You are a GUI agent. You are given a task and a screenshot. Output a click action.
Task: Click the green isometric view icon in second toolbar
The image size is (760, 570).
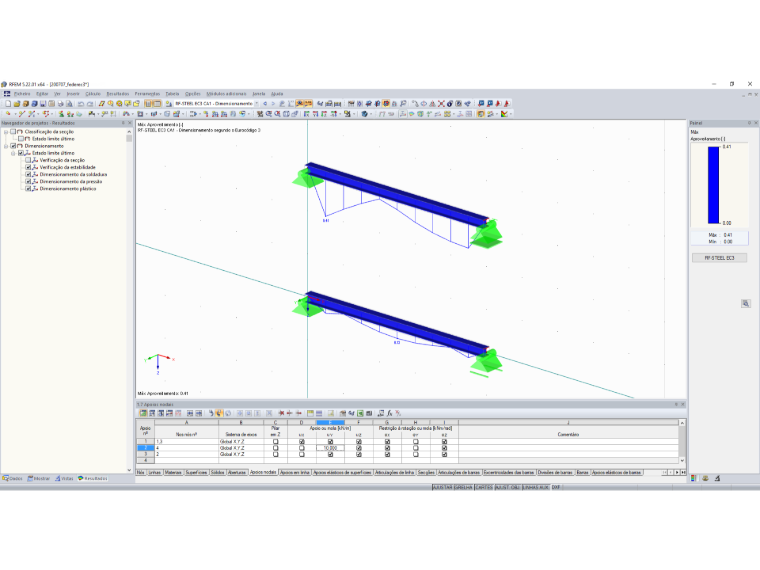pos(420,114)
